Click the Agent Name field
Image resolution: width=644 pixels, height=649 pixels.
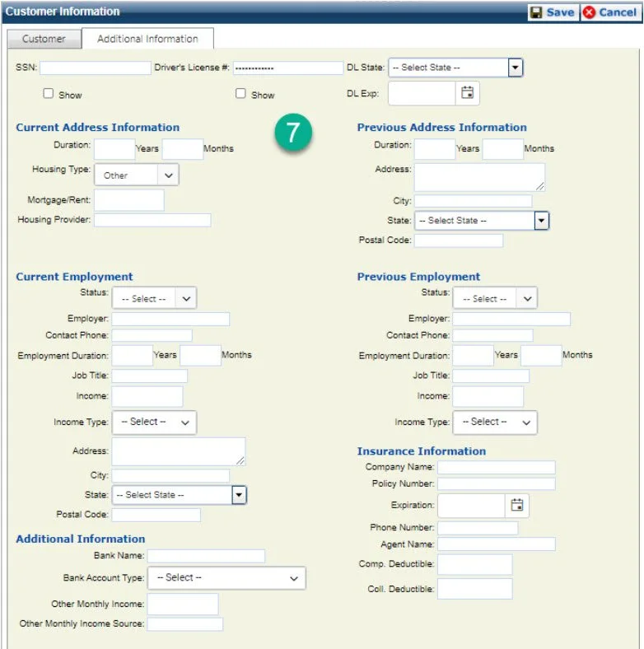coord(497,544)
